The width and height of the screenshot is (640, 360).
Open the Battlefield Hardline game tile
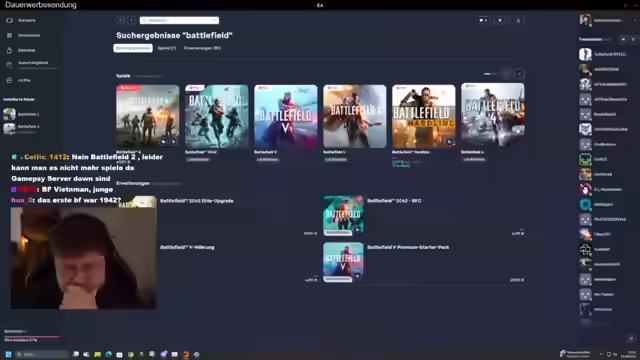424,116
